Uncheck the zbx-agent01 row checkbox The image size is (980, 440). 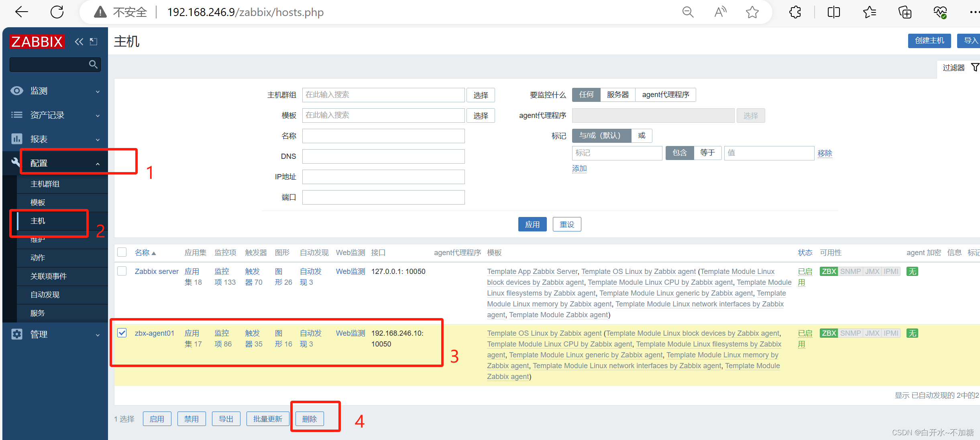click(x=122, y=333)
